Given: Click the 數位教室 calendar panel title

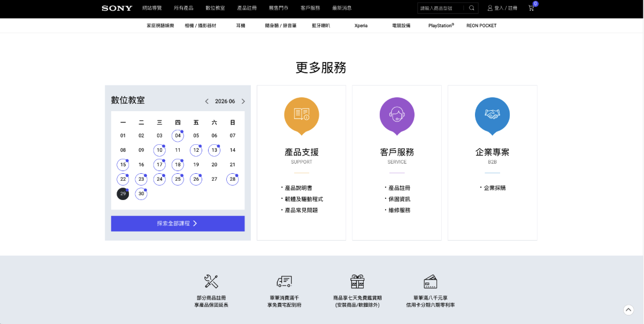Looking at the screenshot, I should coord(128,100).
